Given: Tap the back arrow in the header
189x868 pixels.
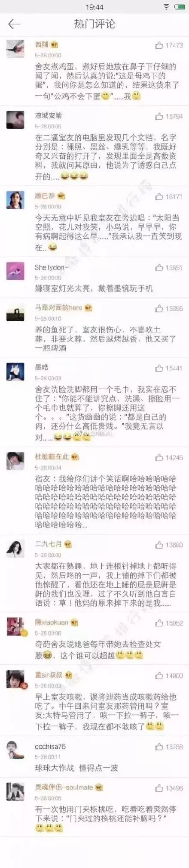Looking at the screenshot, I should 15,24.
